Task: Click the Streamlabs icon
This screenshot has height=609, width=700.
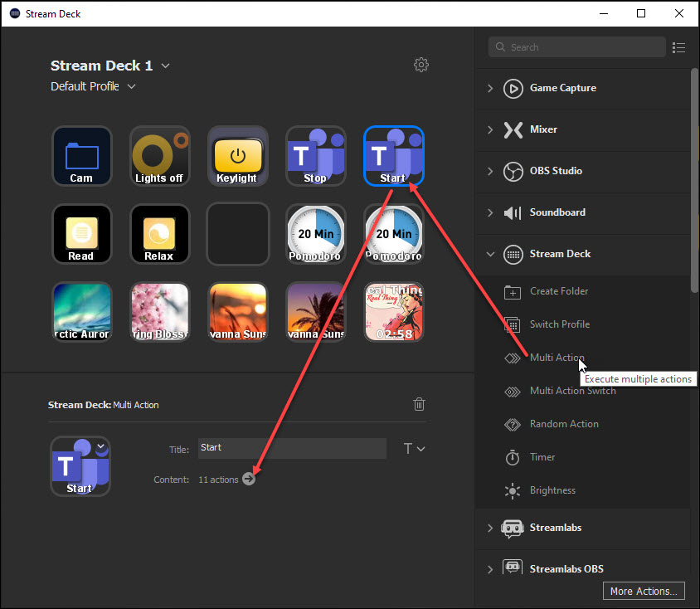Action: click(512, 529)
